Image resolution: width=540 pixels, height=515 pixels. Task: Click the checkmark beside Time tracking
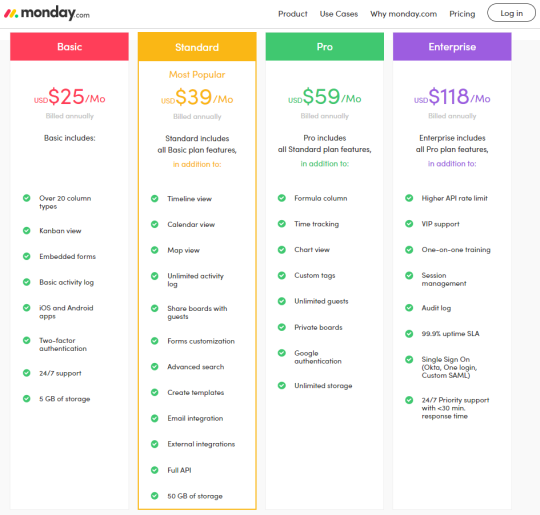[x=282, y=224]
